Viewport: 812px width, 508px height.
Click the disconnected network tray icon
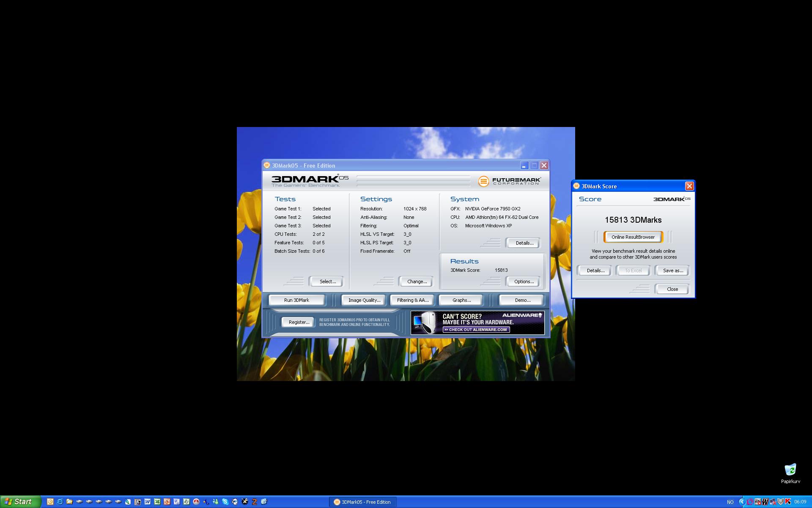(x=773, y=502)
